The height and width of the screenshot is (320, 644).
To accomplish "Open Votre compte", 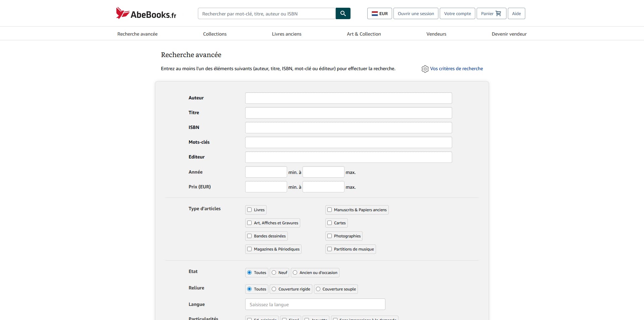I will pyautogui.click(x=458, y=13).
